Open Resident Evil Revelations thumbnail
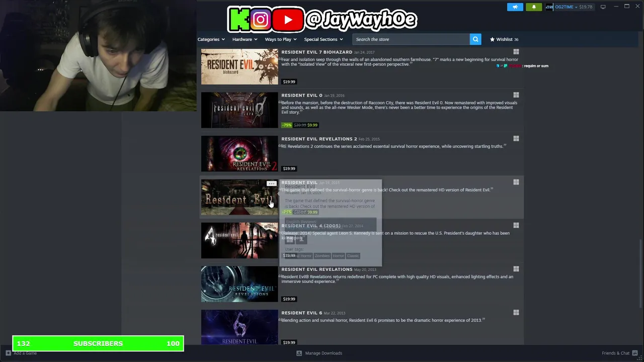 (239, 284)
